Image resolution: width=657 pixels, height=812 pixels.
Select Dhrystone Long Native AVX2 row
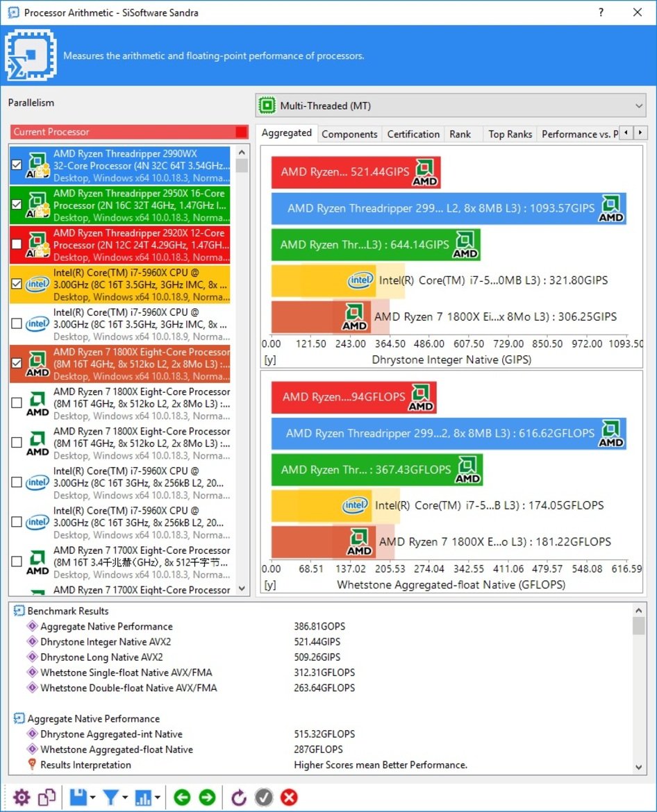coord(322,657)
